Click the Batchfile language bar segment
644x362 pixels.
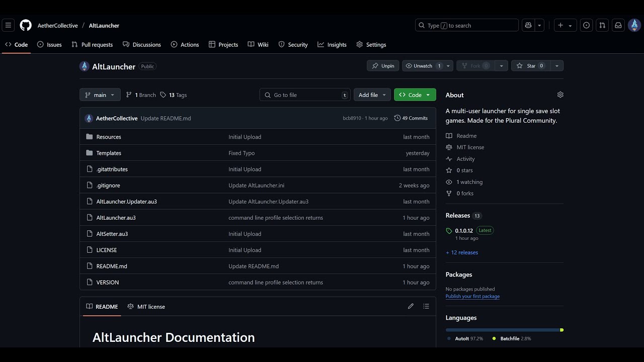pos(562,330)
